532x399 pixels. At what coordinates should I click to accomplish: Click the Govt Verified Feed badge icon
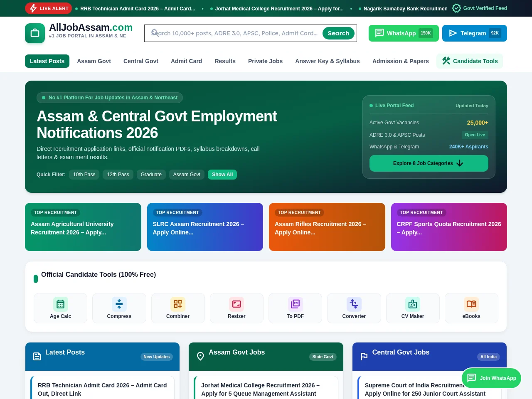(456, 8)
